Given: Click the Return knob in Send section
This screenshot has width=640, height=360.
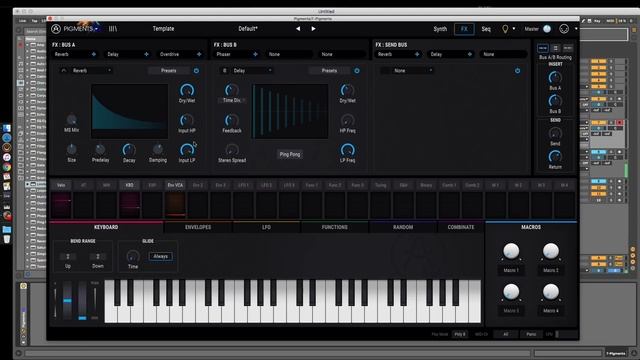Looking at the screenshot, I should pos(555,156).
